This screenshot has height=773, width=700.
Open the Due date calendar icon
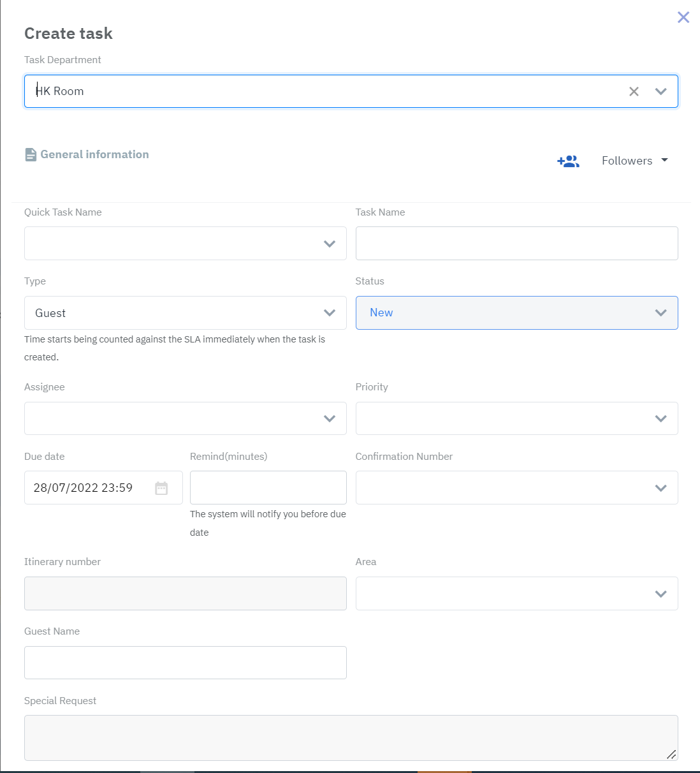pyautogui.click(x=161, y=488)
